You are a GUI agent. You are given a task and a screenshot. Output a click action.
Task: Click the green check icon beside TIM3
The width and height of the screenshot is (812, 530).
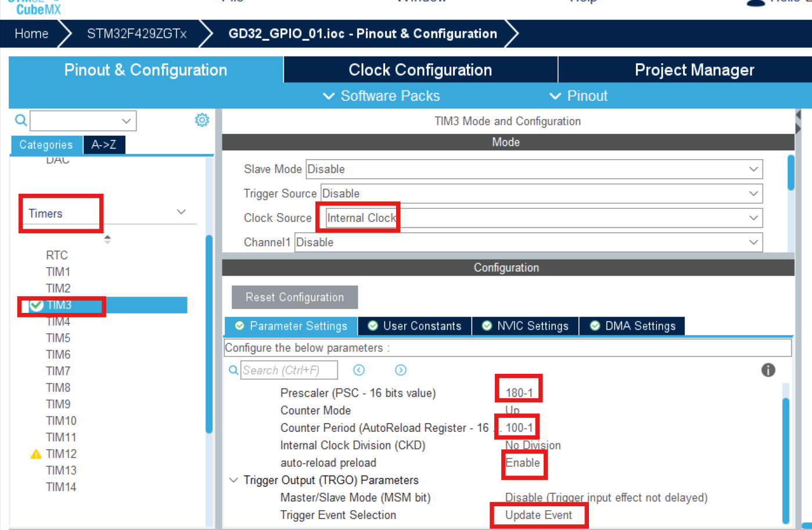(37, 305)
